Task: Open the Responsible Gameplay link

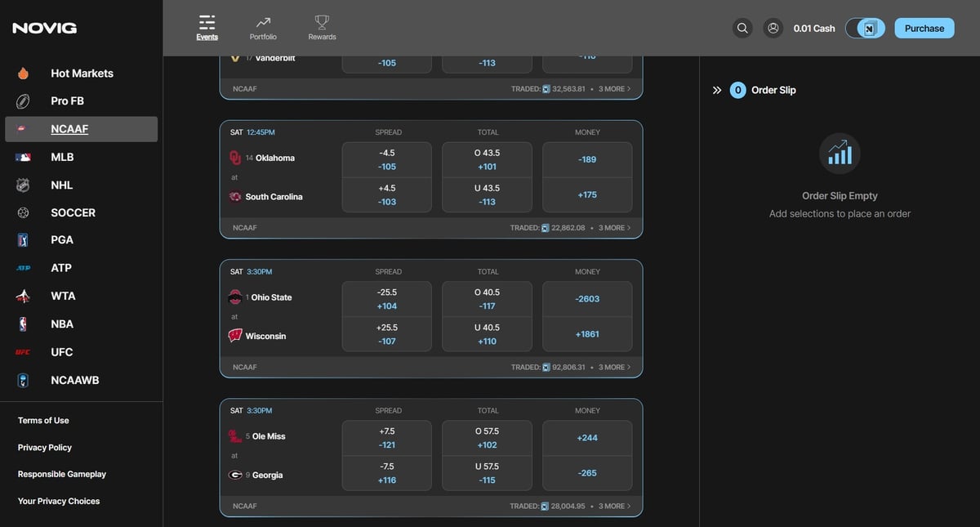Action: pos(62,474)
